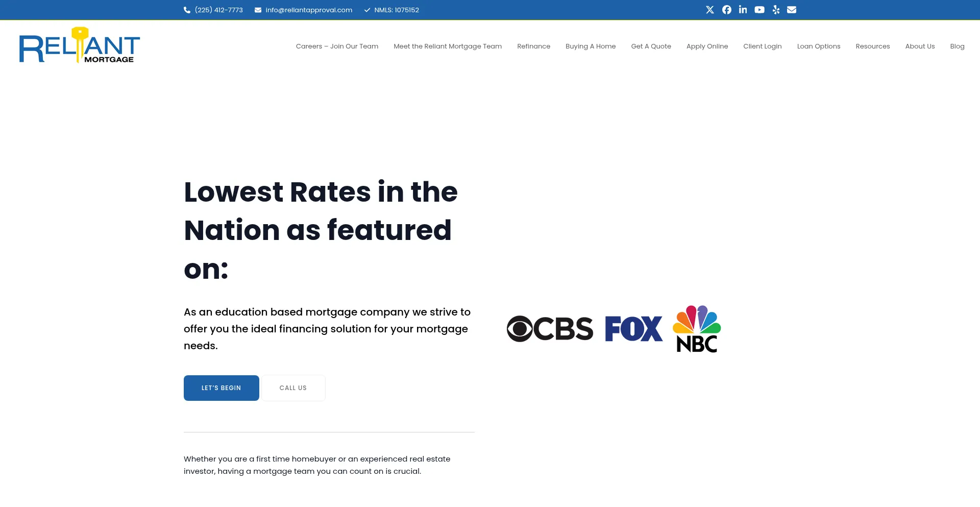The width and height of the screenshot is (980, 507).
Task: Open the LinkedIn profile icon
Action: pos(743,10)
